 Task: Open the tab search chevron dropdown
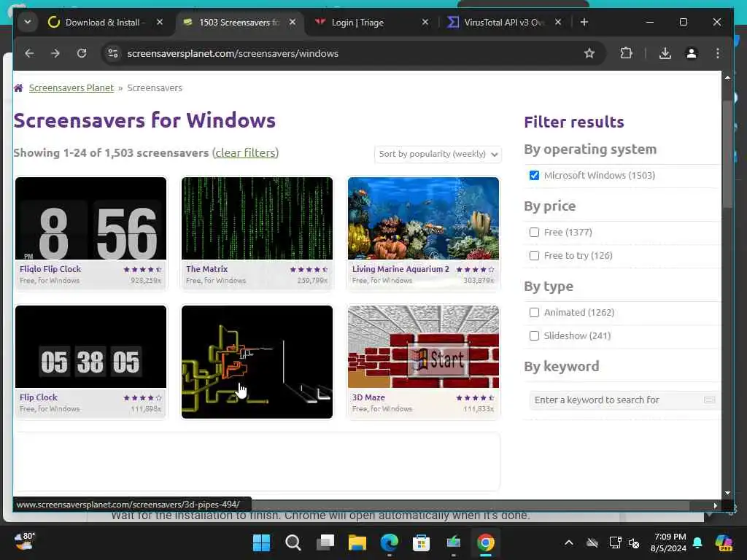pos(28,23)
